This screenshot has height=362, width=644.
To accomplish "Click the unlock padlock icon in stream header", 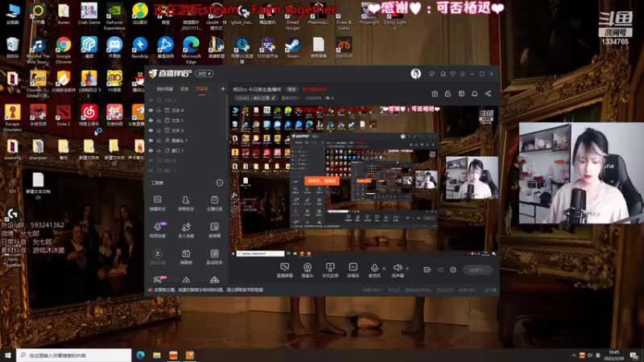I will tap(448, 93).
